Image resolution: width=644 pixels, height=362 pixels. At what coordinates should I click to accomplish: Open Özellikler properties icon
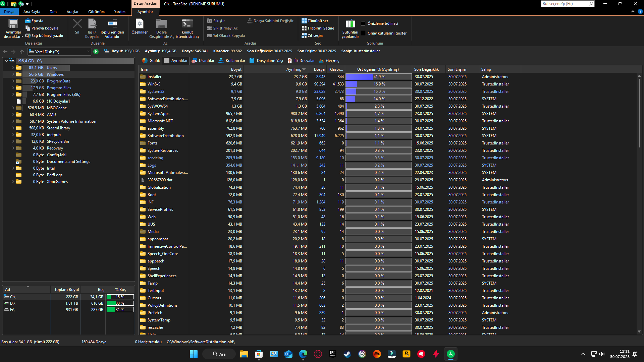(x=140, y=24)
